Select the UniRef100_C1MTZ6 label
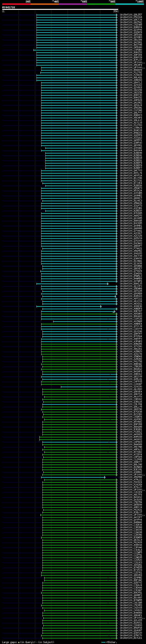Screen dimensions: 146x644 click(x=131, y=319)
